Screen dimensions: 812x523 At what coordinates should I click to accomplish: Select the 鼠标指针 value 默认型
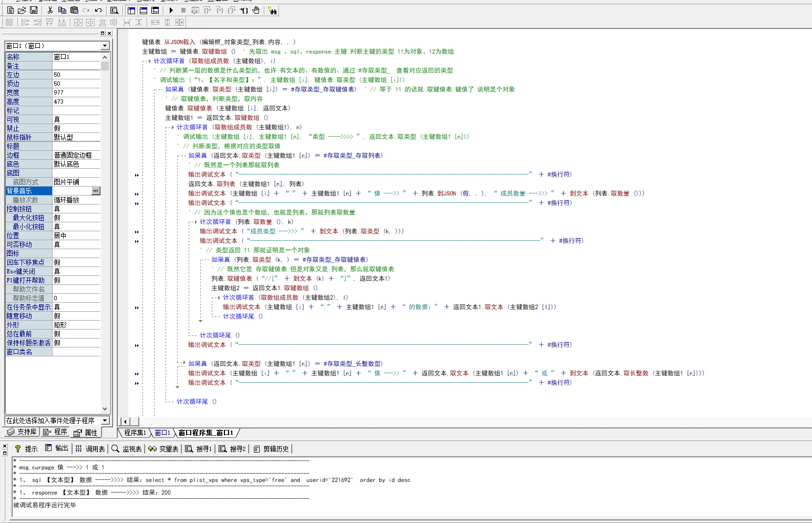click(76, 137)
